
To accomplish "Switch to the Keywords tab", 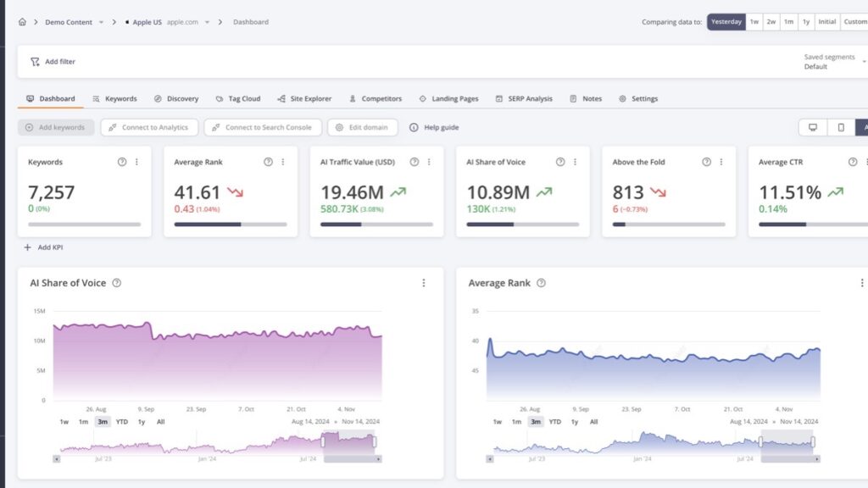I will (x=114, y=98).
